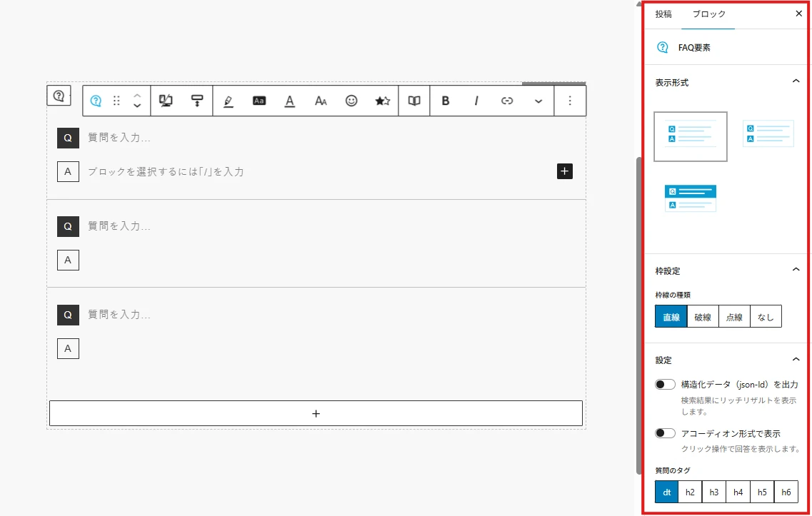Click the device visibility icon in toolbar
The image size is (812, 516).
(166, 101)
